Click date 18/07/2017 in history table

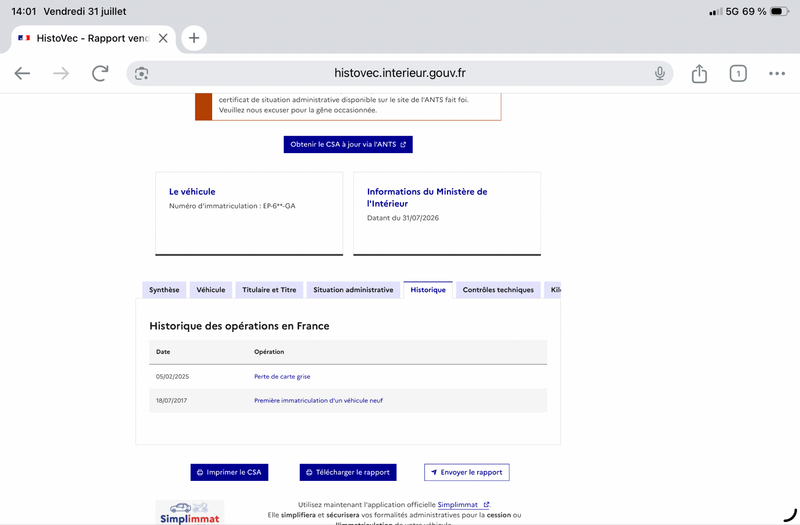click(171, 401)
